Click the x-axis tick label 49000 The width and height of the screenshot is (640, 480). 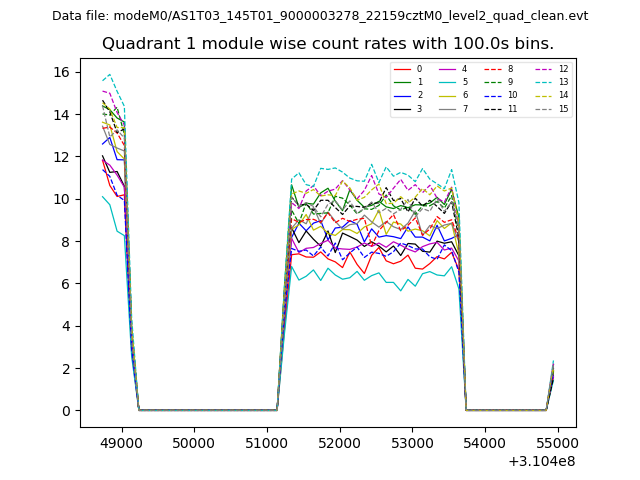(120, 441)
